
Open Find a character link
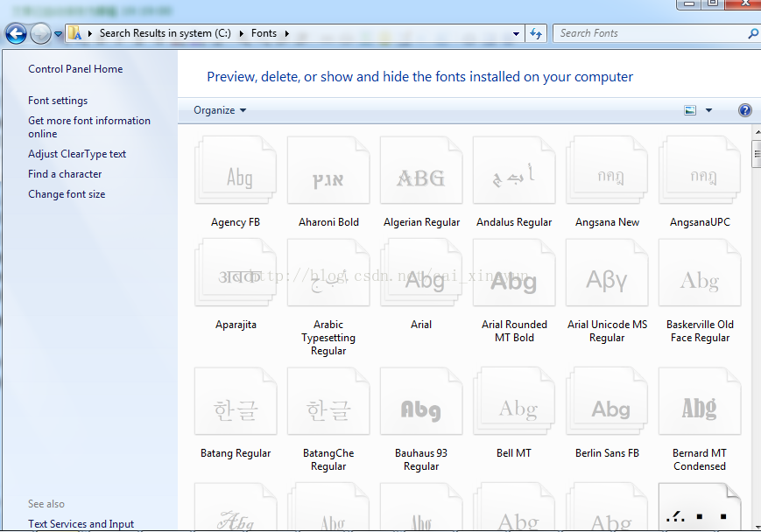click(x=65, y=173)
